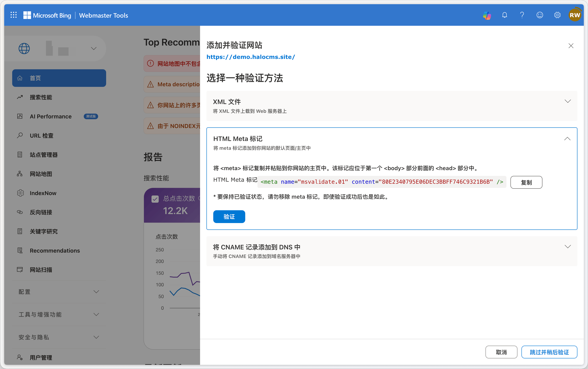Click the Webmaster Tools title
This screenshot has height=369, width=588.
104,15
